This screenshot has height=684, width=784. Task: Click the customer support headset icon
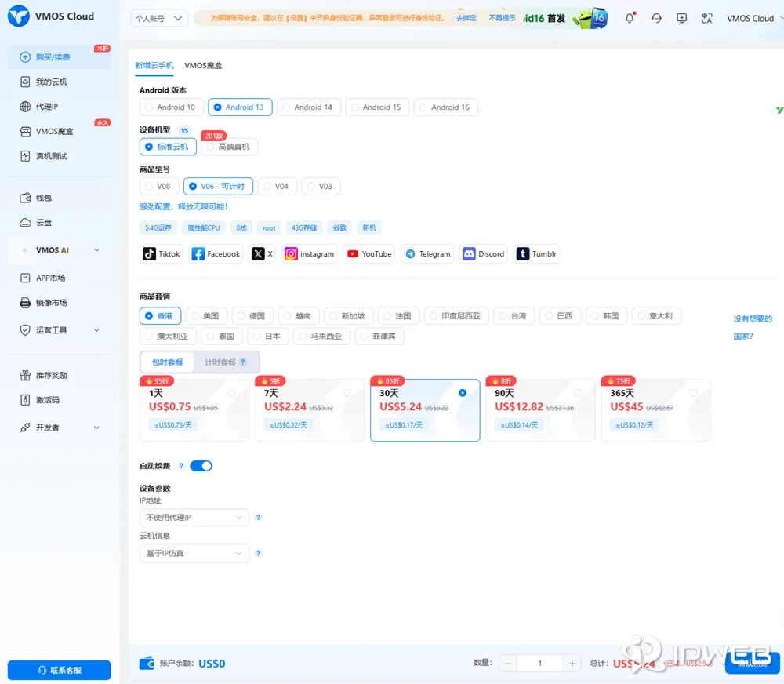pos(655,17)
